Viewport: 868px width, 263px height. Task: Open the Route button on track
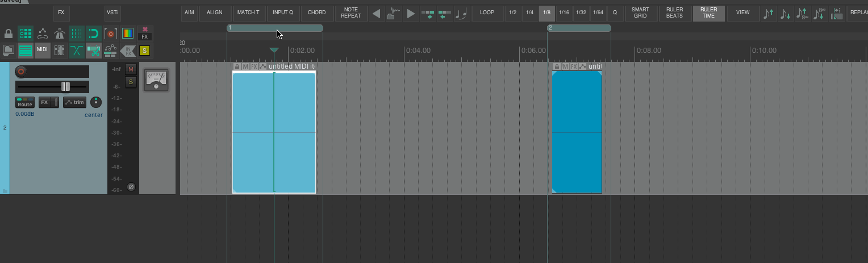pyautogui.click(x=25, y=103)
